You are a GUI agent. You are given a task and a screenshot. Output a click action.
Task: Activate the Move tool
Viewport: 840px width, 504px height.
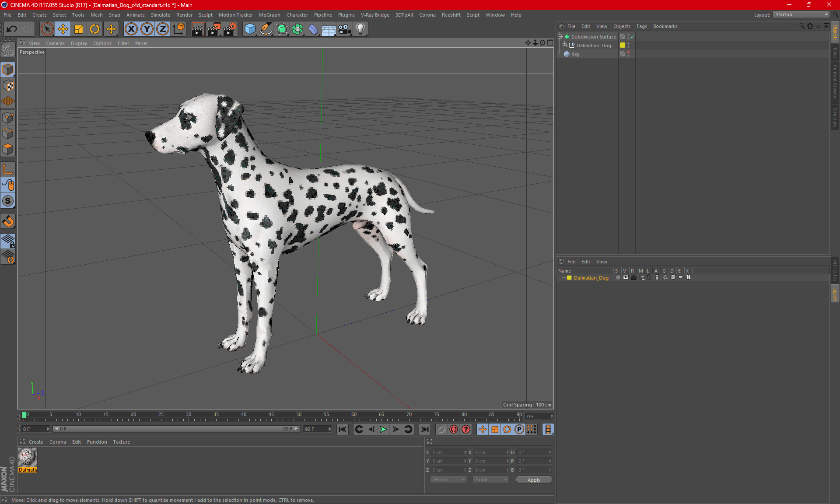[x=63, y=29]
